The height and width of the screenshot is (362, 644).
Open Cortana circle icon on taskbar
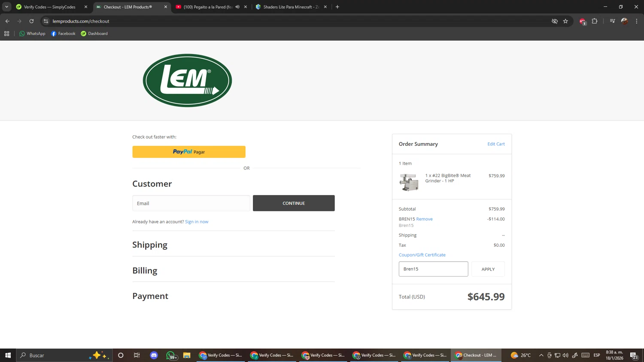click(x=121, y=355)
